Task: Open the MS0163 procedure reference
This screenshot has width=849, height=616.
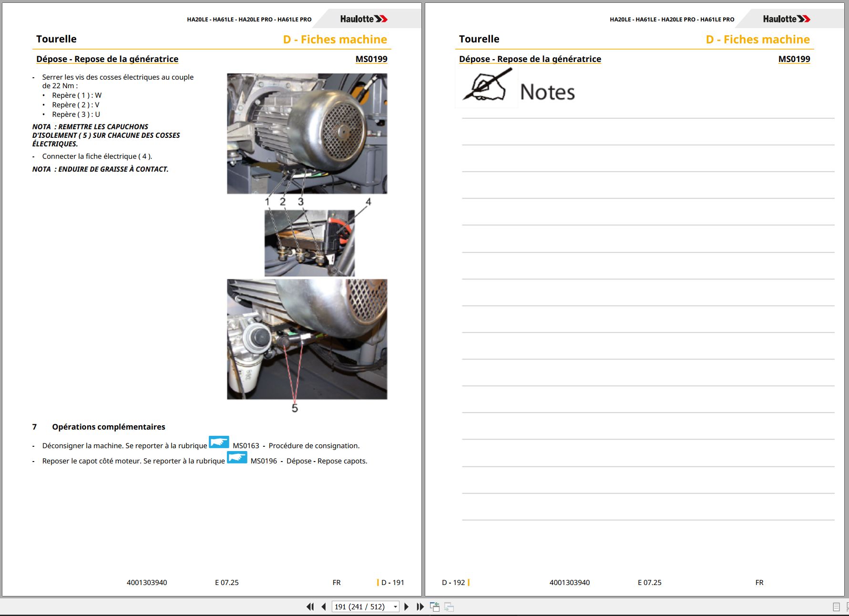Action: (x=296, y=446)
